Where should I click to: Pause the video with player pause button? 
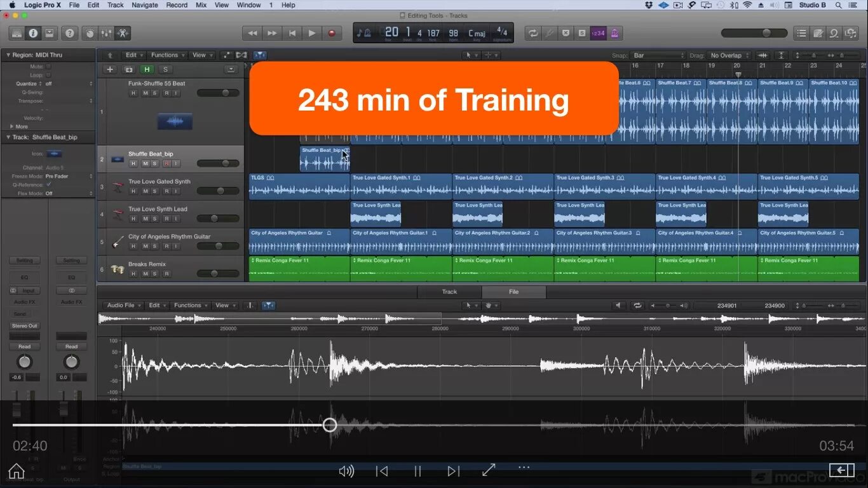(417, 471)
